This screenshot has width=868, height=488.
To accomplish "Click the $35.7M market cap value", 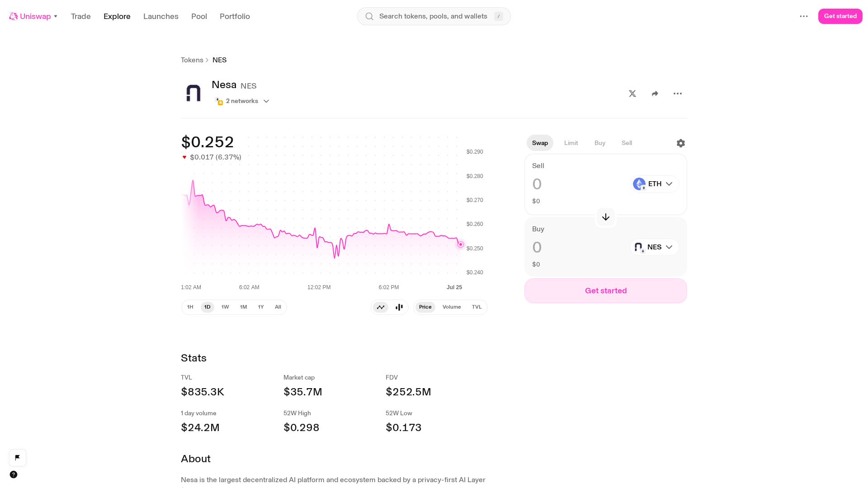I will tap(303, 392).
